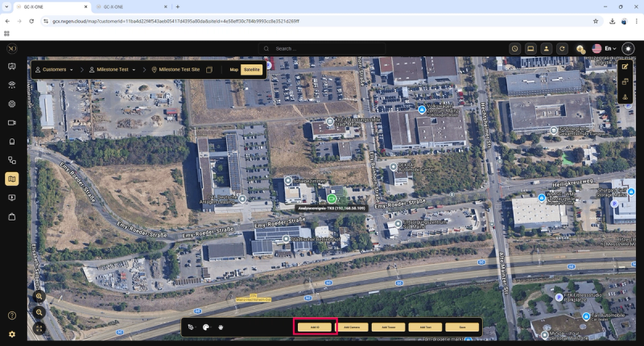Viewport: 644px width, 346px height.
Task: Open the connected devices icon in sidebar
Action: 12,160
